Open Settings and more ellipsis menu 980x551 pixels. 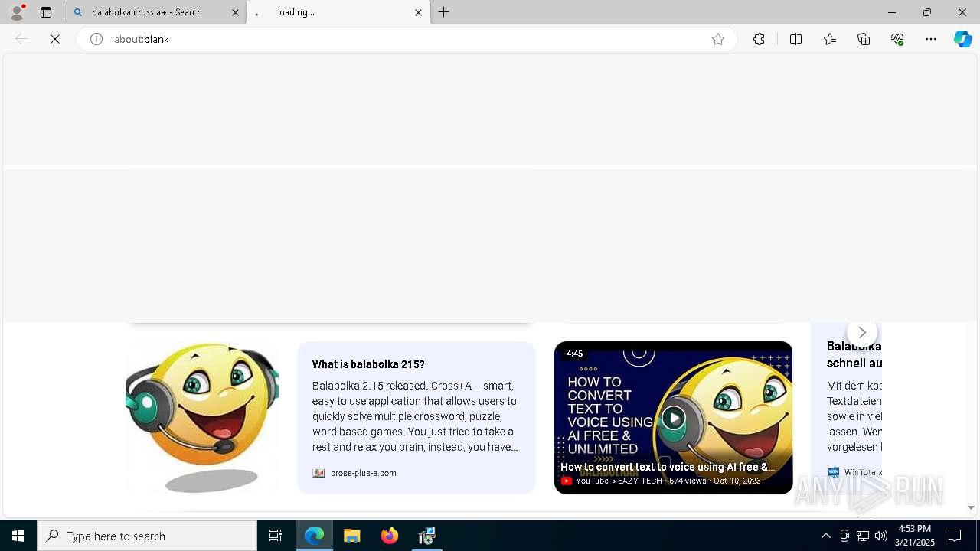point(931,39)
